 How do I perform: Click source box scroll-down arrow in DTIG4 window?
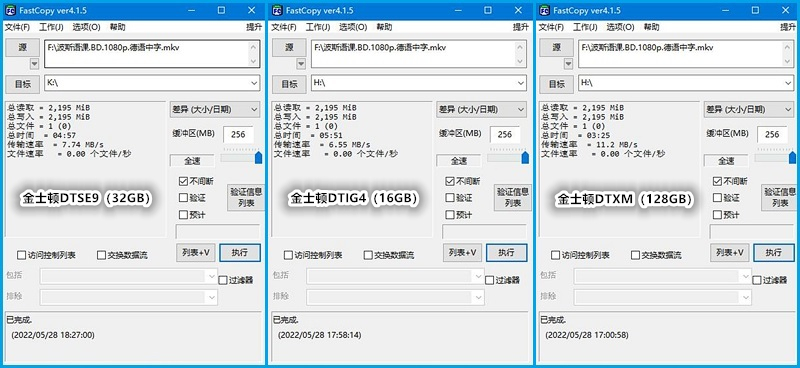(x=520, y=61)
